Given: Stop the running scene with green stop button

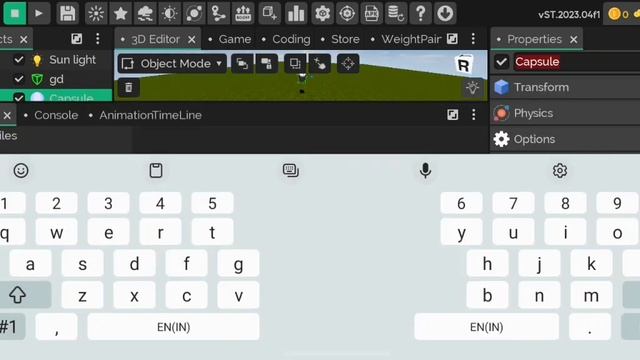Looking at the screenshot, I should [15, 13].
